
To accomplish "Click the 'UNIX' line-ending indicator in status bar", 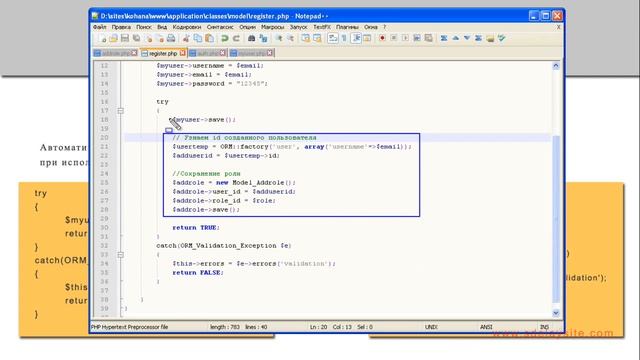I will pos(431,327).
